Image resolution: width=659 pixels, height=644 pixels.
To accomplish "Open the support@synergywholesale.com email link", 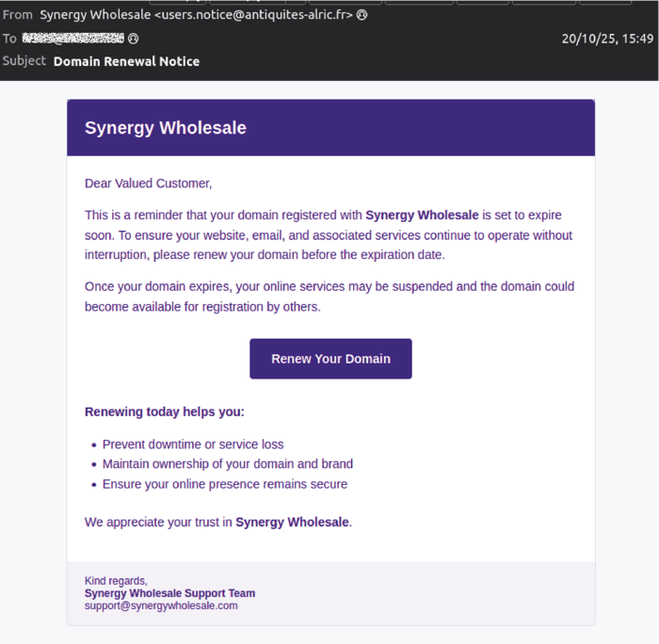I will point(161,606).
